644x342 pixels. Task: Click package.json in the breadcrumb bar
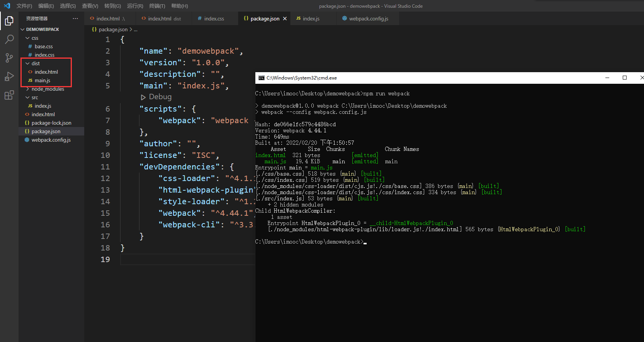pyautogui.click(x=113, y=29)
